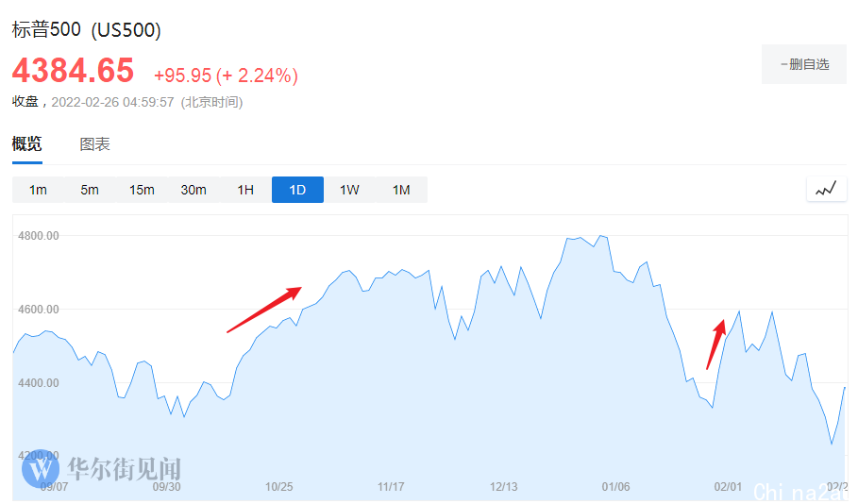
Task: Click the 标普500 (US500) title
Action: (x=87, y=30)
